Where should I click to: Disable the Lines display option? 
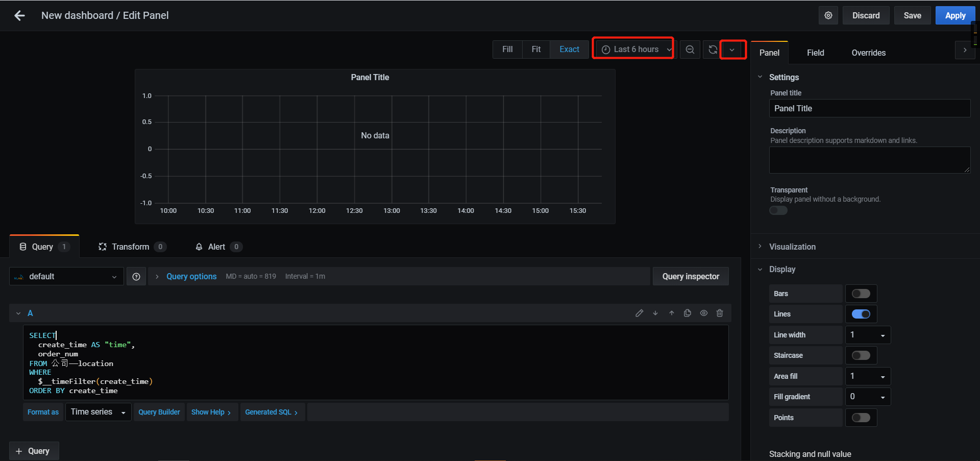pyautogui.click(x=861, y=314)
